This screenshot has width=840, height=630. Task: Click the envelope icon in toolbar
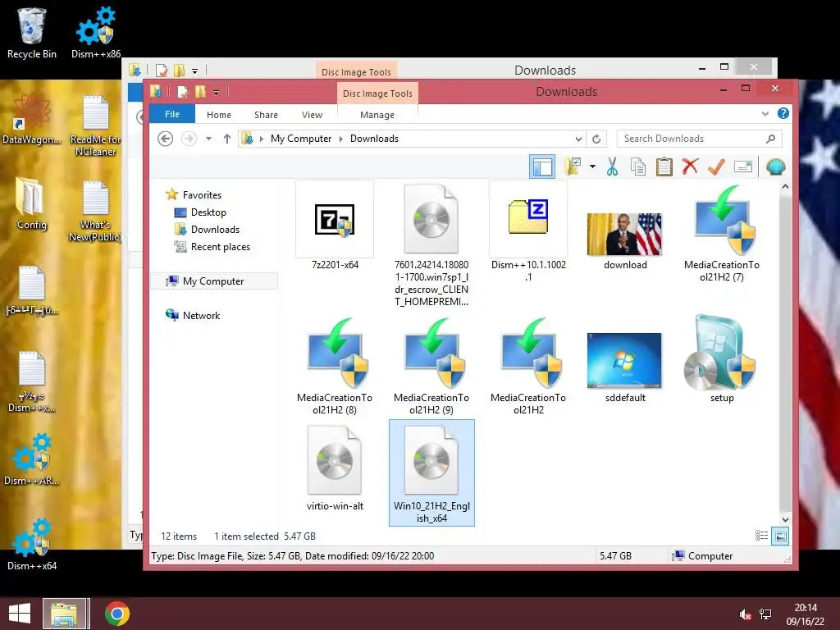[x=743, y=167]
